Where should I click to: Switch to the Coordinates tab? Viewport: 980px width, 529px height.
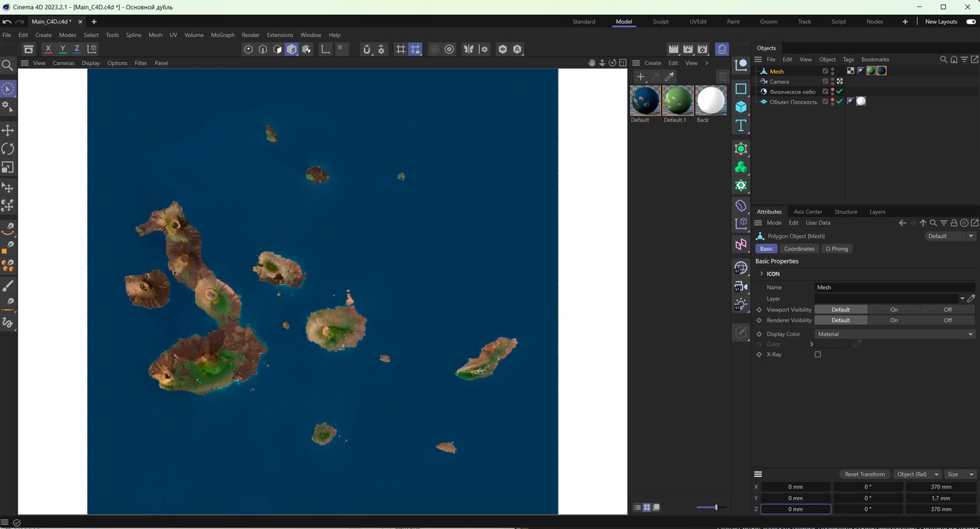(x=799, y=249)
